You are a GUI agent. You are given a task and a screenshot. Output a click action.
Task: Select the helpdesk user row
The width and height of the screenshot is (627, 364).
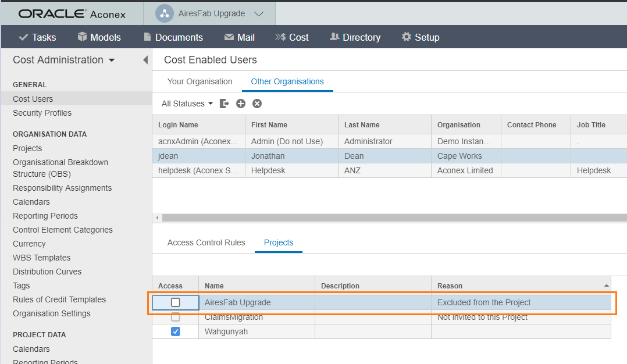click(390, 170)
